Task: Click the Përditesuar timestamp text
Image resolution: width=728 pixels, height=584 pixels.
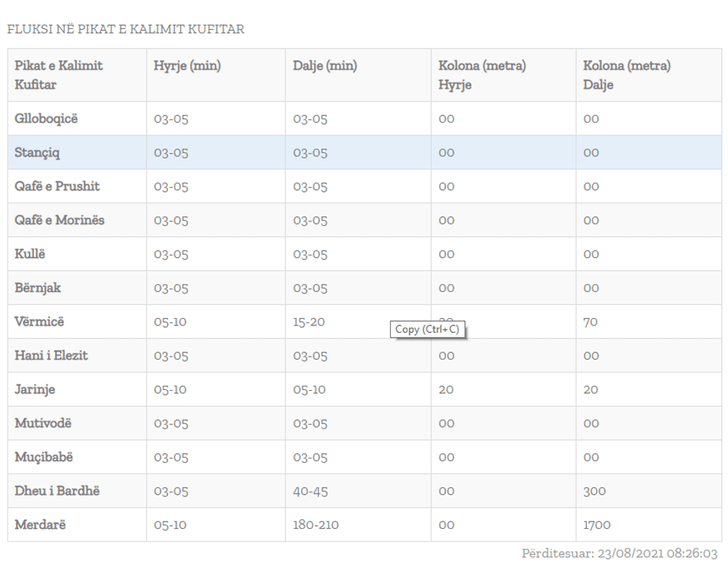Action: (620, 554)
